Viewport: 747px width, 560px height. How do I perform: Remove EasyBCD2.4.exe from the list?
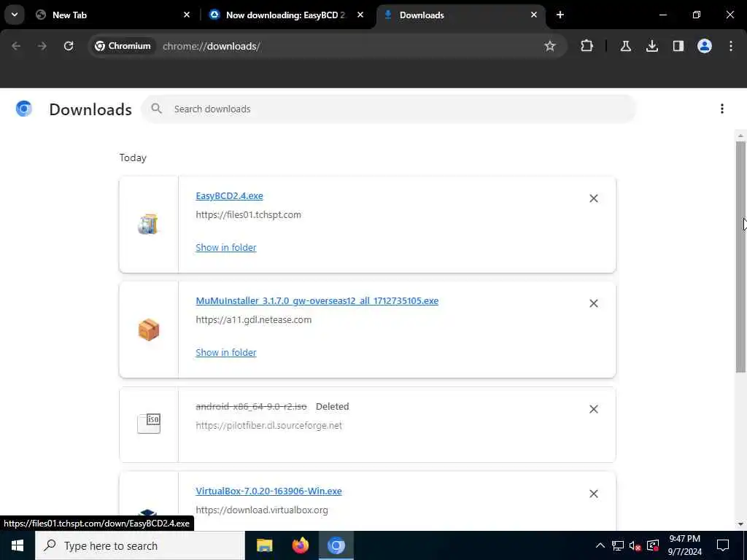point(594,198)
